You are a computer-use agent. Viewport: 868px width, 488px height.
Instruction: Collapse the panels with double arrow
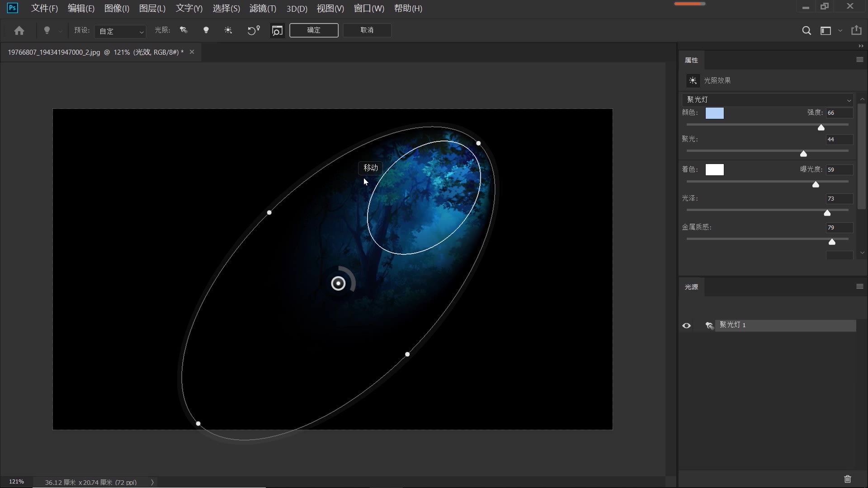861,46
